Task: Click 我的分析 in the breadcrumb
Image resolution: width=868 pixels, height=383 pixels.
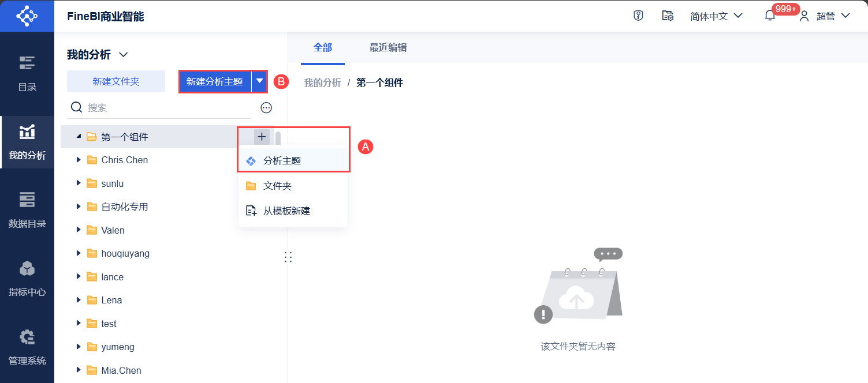Action: [x=322, y=82]
